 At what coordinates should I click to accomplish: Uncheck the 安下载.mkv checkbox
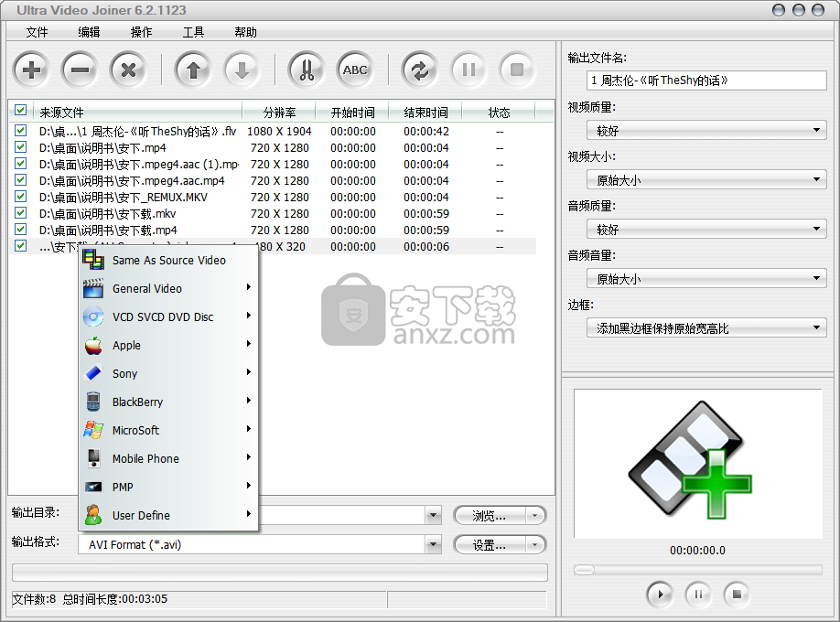(21, 213)
